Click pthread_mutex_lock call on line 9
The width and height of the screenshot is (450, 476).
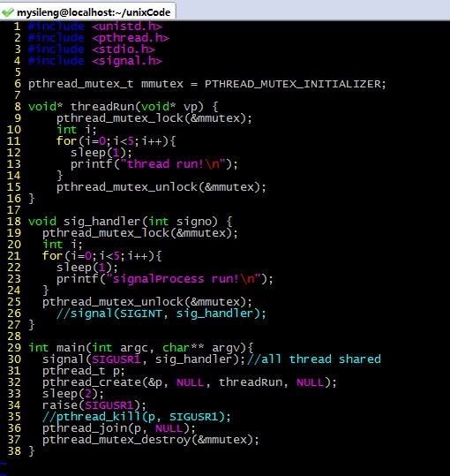coord(120,118)
